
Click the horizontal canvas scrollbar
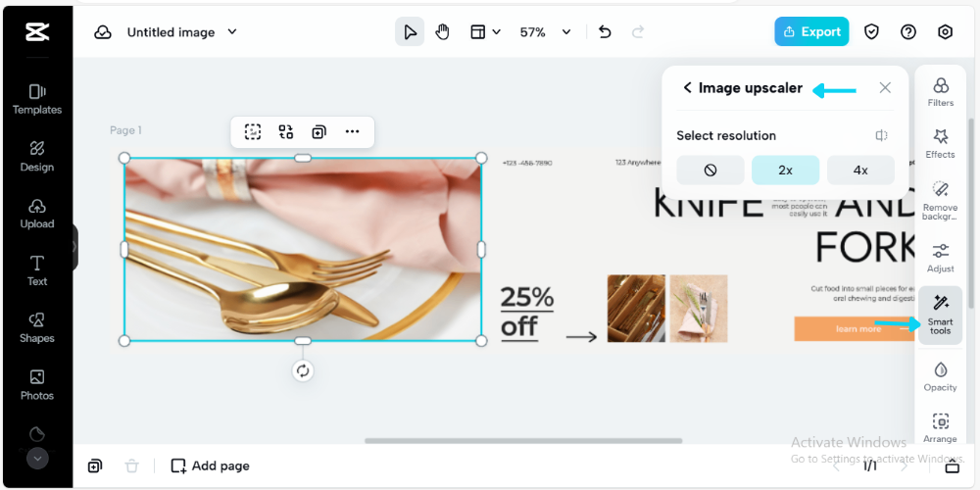(523, 441)
